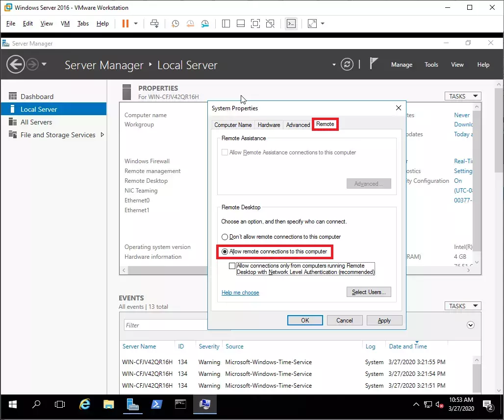Image resolution: width=504 pixels, height=420 pixels.
Task: Enable Network Level Authentication checkbox
Action: click(232, 266)
